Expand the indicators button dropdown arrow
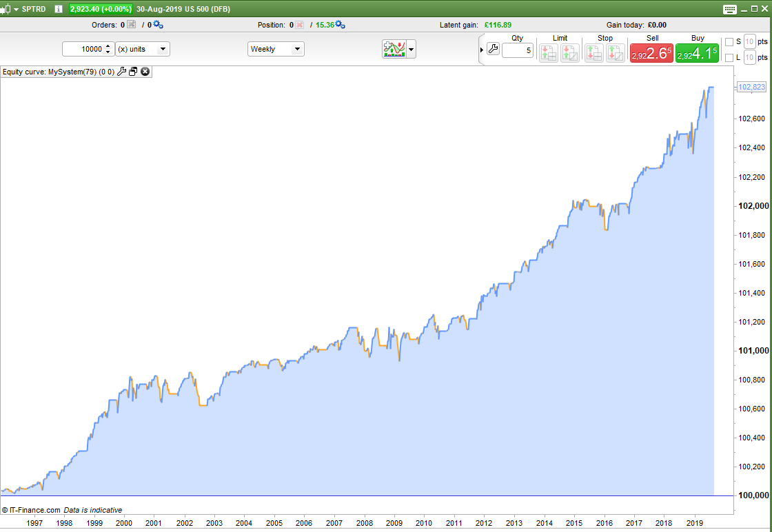 (411, 49)
